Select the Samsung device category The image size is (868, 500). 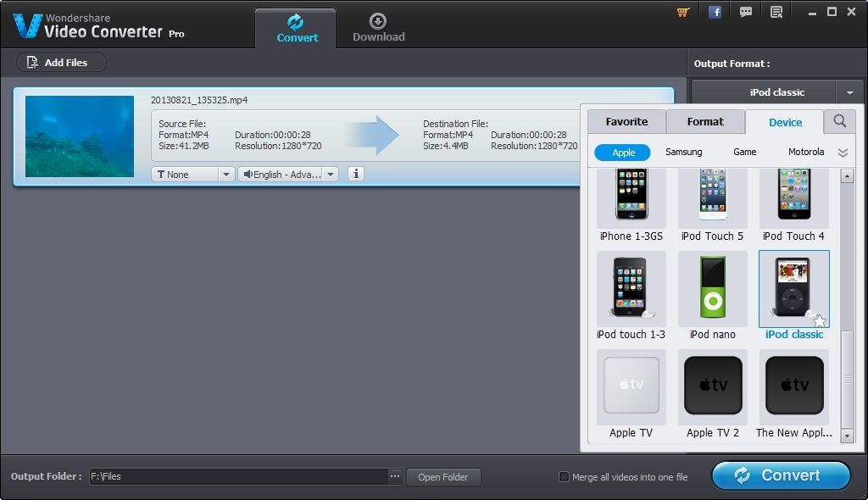click(x=683, y=153)
